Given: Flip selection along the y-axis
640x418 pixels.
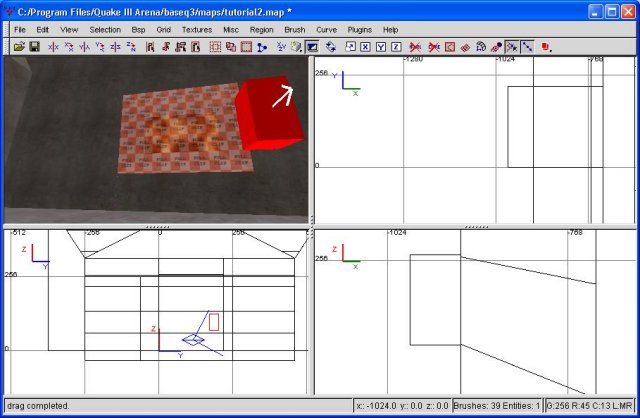Looking at the screenshot, I should [x=84, y=47].
